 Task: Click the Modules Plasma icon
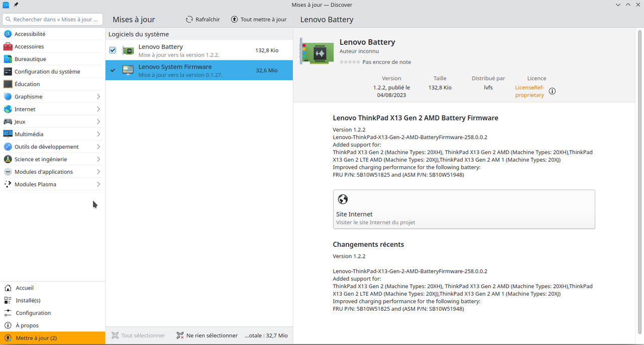point(8,184)
